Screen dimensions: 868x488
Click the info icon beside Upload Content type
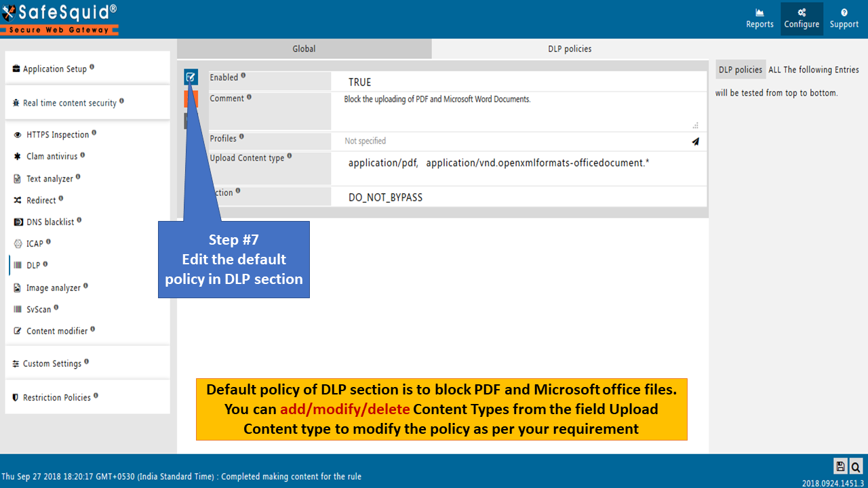pyautogui.click(x=290, y=157)
